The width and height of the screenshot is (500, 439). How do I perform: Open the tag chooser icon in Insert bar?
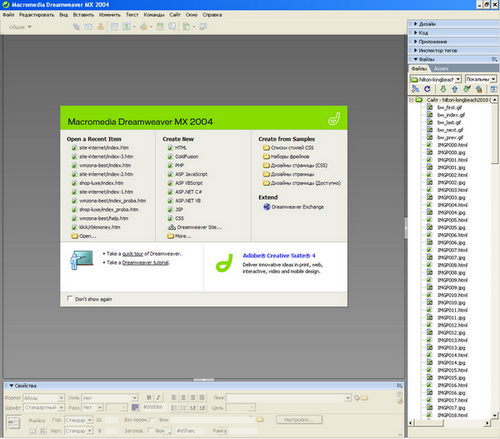tap(203, 27)
